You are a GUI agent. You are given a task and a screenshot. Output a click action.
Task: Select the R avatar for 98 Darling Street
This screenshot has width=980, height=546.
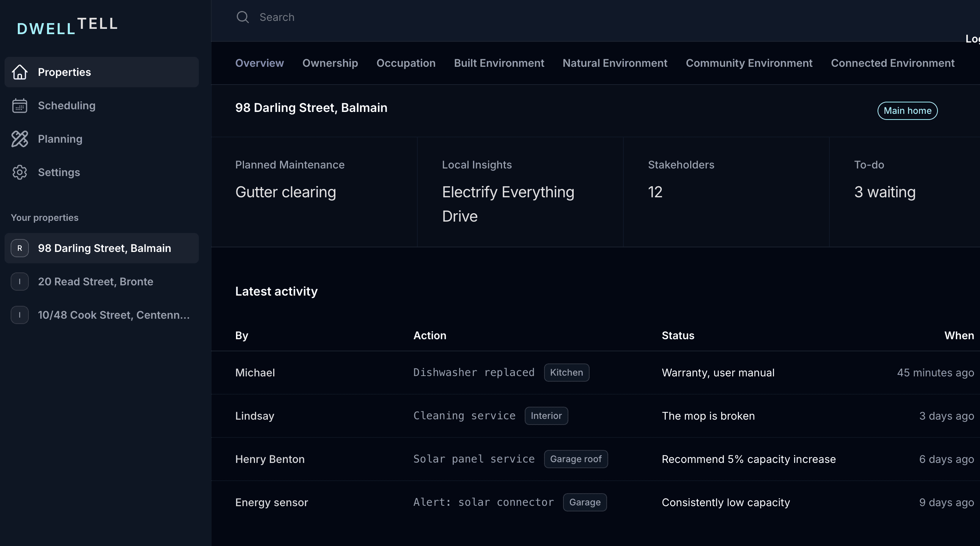coord(19,248)
